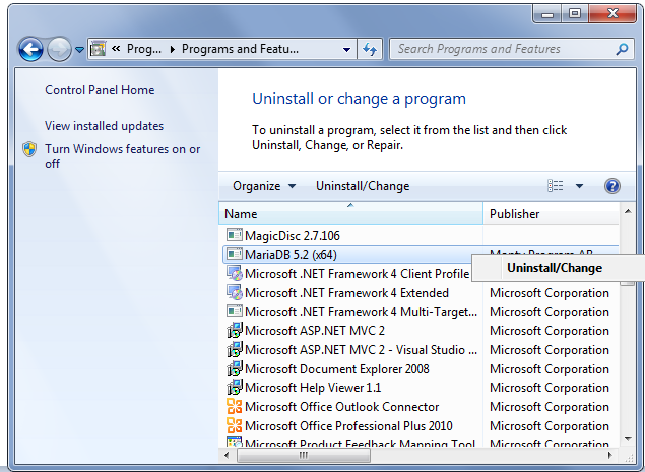Click the Document Explorer 2008 icon

[x=235, y=368]
